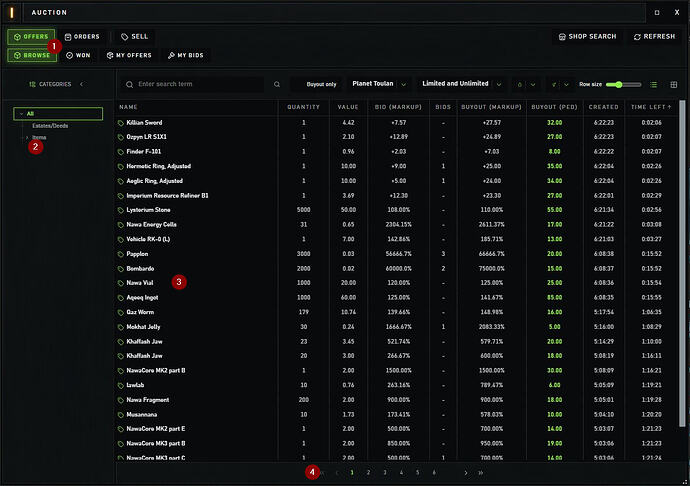Click the tag icon beside Vehicle RK-0 (L)

pos(121,239)
